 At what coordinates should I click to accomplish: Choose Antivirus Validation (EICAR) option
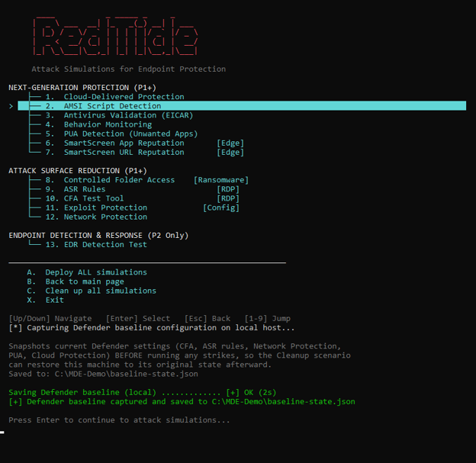(x=119, y=115)
